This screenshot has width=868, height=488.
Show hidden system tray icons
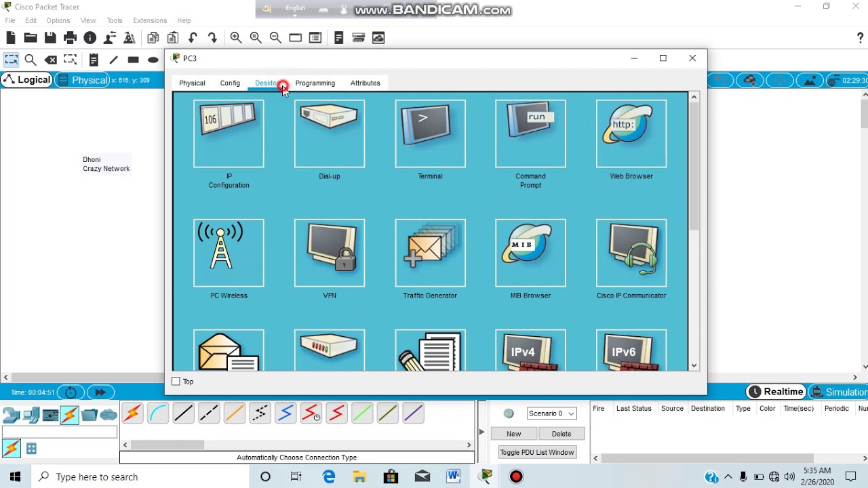[728, 477]
